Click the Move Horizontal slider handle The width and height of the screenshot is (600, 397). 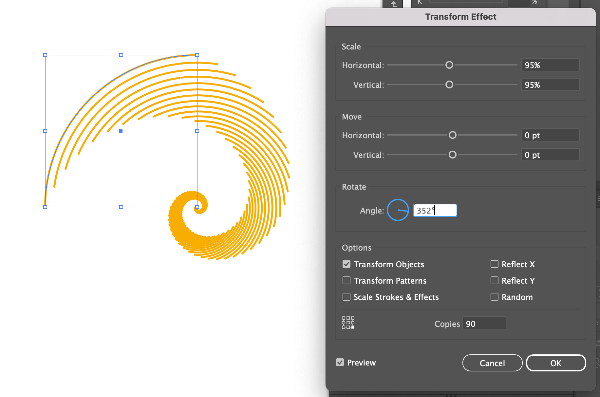pos(452,135)
